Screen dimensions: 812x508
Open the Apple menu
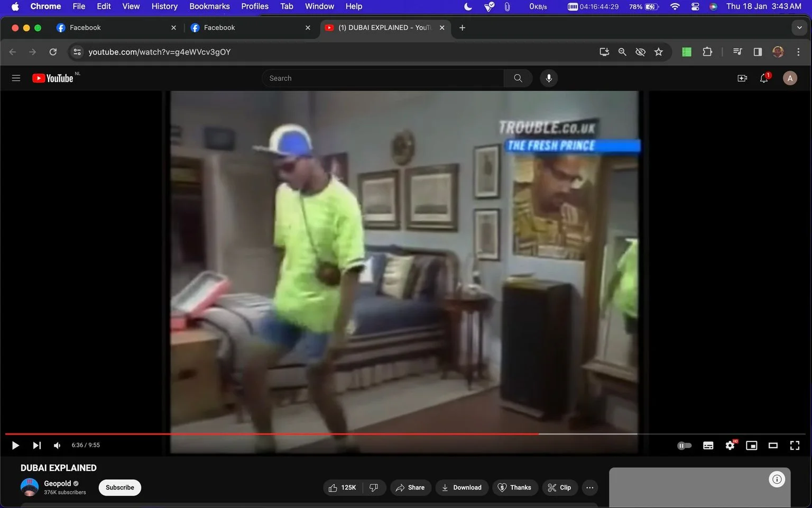point(15,6)
